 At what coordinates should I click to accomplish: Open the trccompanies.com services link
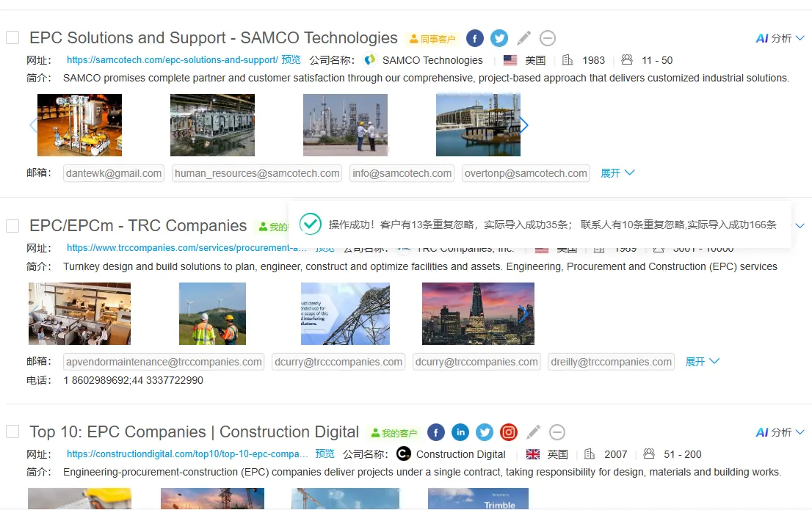click(187, 248)
